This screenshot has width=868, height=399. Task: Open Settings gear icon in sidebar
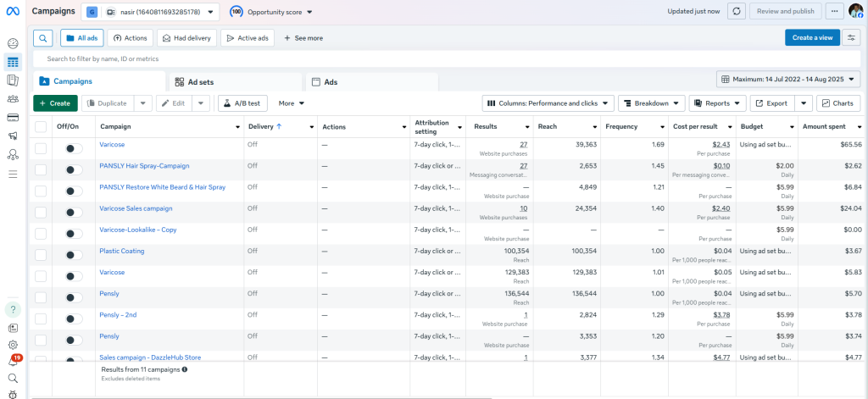click(x=13, y=345)
